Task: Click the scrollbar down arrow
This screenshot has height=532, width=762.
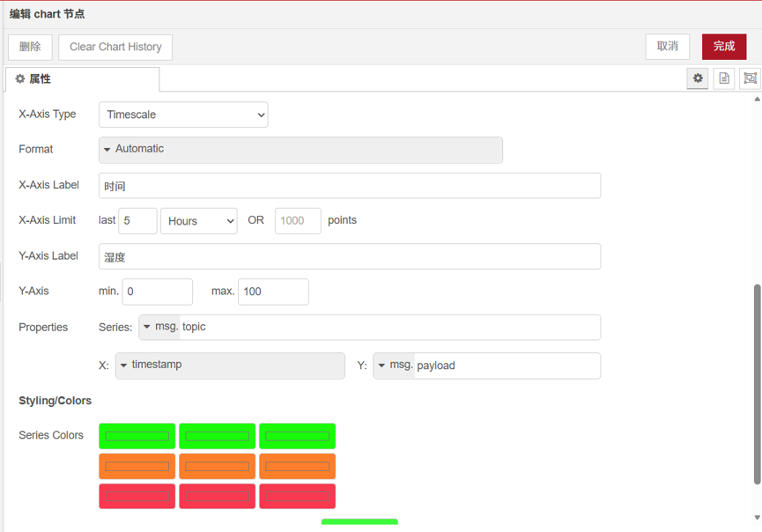Action: [x=757, y=517]
